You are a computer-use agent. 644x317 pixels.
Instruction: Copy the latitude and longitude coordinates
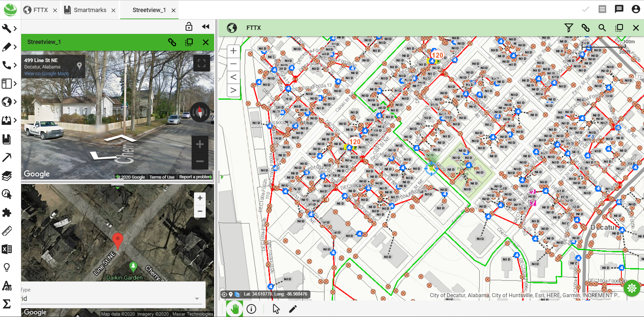click(238, 294)
